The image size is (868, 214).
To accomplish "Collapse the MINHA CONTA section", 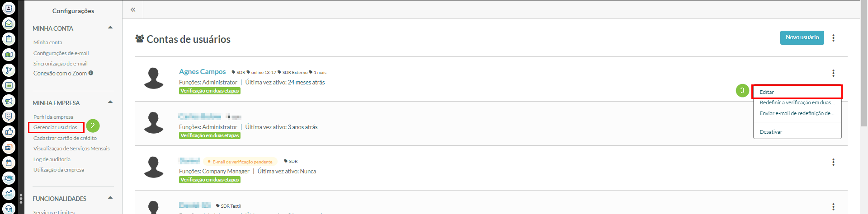I will click(110, 28).
